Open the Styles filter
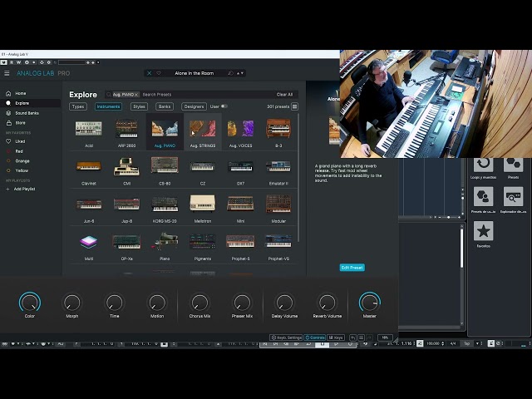Viewport: 532px width, 399px height. (x=139, y=106)
